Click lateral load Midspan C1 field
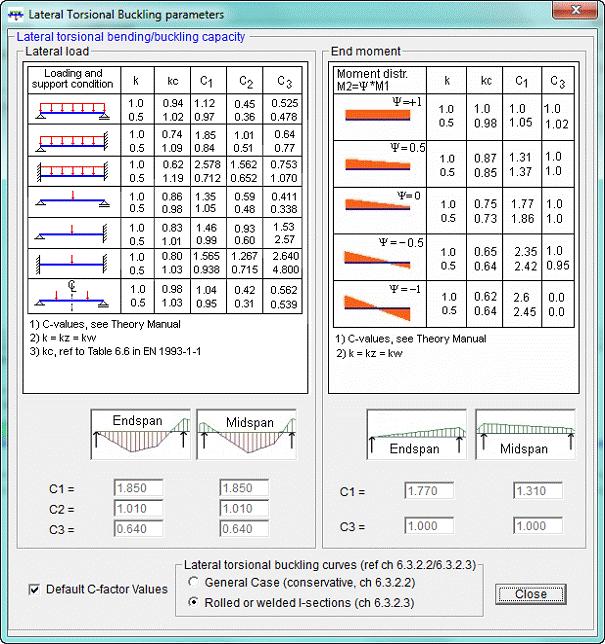The height and width of the screenshot is (644, 605). click(244, 488)
